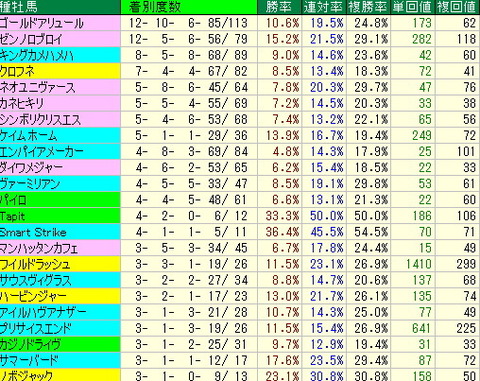This screenshot has height=381, width=480.
Task: Click the 7-4-4-67/82 record for クロフネ
Action: pos(192,71)
